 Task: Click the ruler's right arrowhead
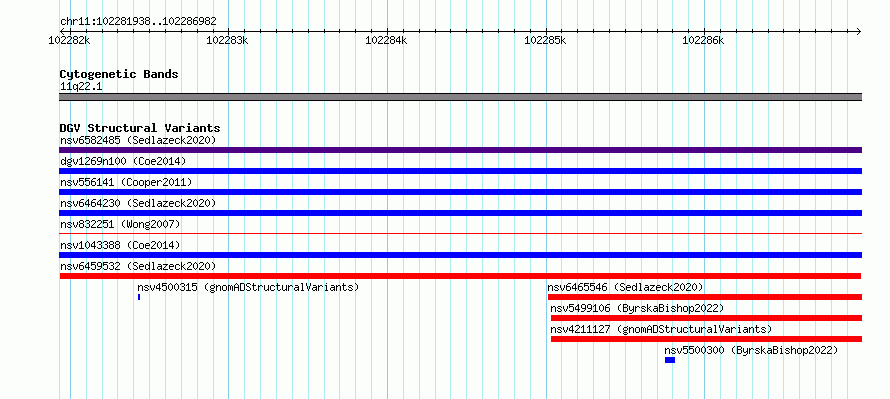pos(859,31)
